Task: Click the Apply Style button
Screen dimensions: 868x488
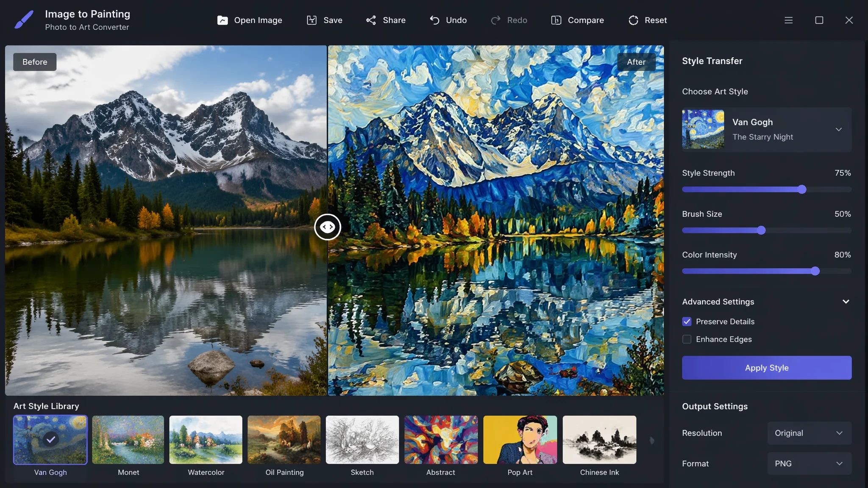Action: [x=767, y=368]
